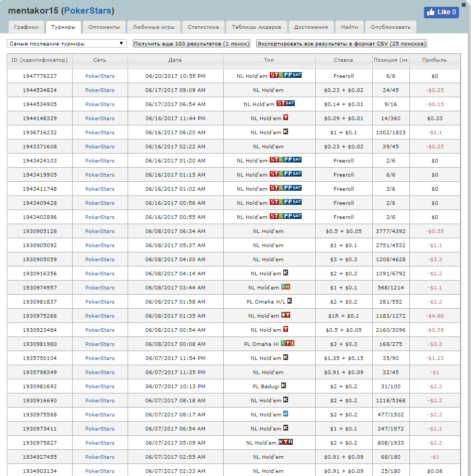This screenshot has width=471, height=476.
Task: Click the K knockout icon in row 1936716232
Action: point(285,132)
